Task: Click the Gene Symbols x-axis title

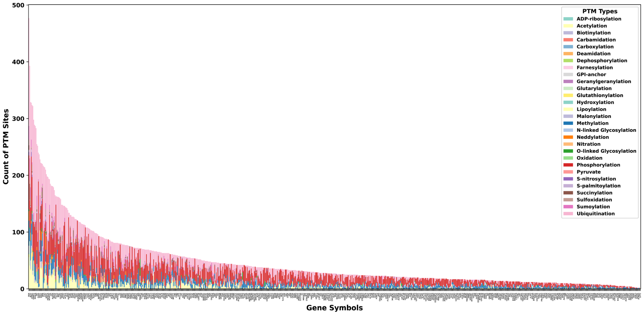Action: [x=334, y=308]
